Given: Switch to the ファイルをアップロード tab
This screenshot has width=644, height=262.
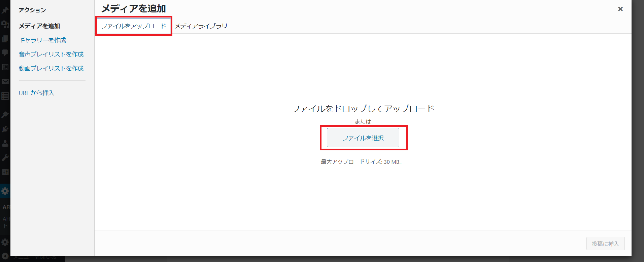Looking at the screenshot, I should point(134,26).
